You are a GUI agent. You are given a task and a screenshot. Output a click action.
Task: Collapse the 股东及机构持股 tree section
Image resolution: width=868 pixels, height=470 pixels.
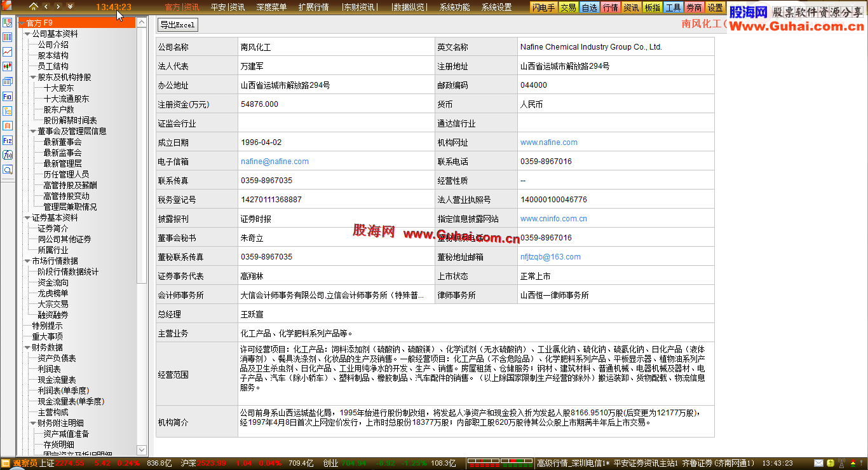(33, 77)
